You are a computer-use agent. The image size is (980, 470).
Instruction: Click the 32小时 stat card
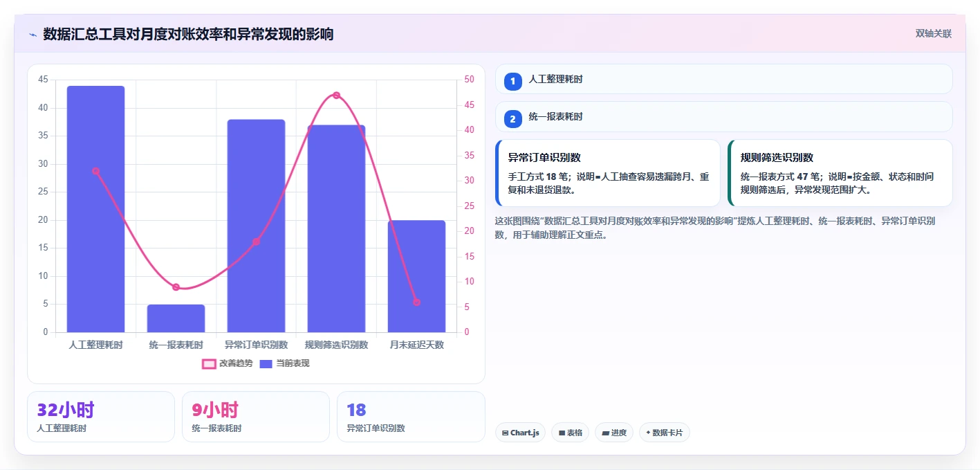pos(101,417)
